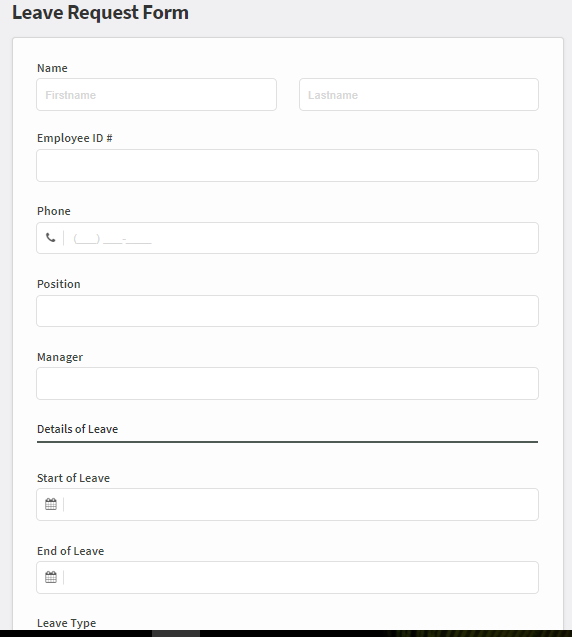Click the Leave Type label
This screenshot has width=572, height=637.
point(66,623)
